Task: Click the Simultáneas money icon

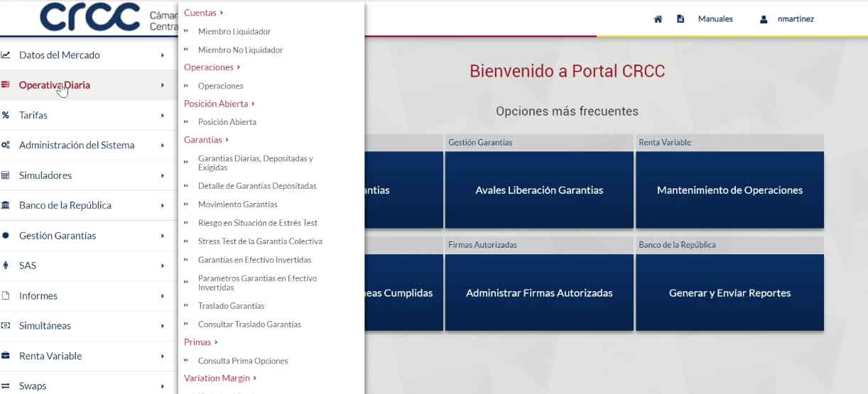Action: 5,326
